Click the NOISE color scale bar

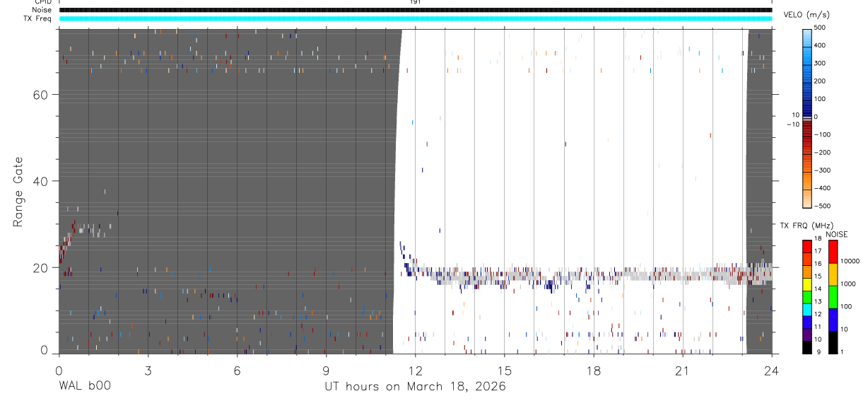click(x=833, y=296)
